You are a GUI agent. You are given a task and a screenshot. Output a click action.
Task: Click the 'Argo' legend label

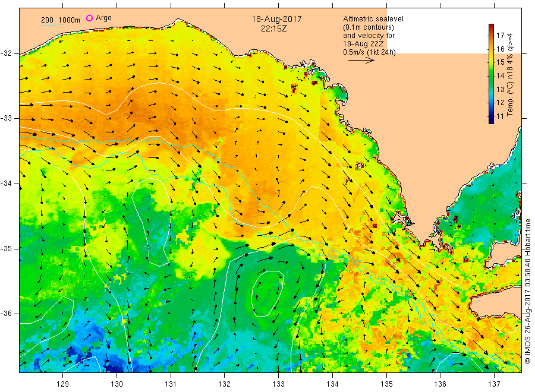[103, 18]
